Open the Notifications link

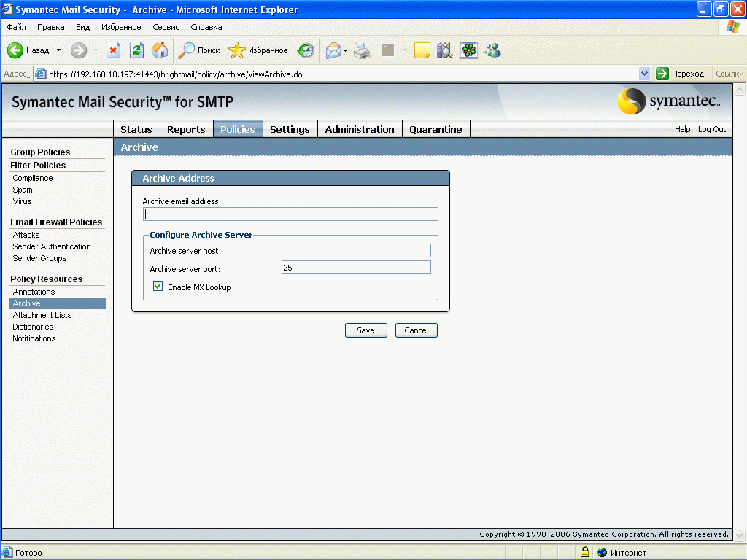(34, 338)
